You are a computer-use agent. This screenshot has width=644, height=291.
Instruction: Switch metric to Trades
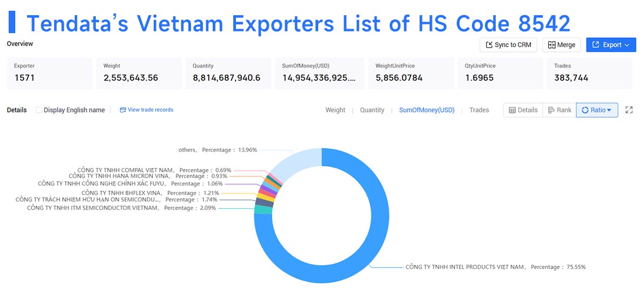[x=479, y=110]
